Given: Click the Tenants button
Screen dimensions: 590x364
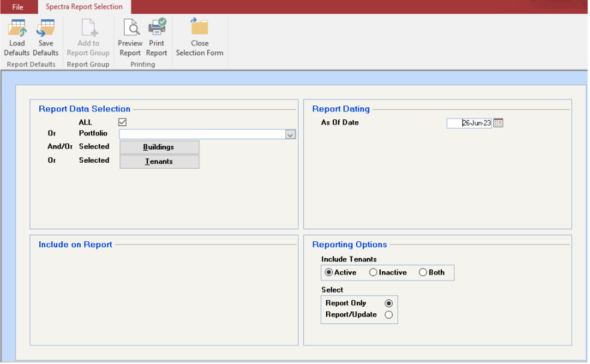Looking at the screenshot, I should coord(159,161).
